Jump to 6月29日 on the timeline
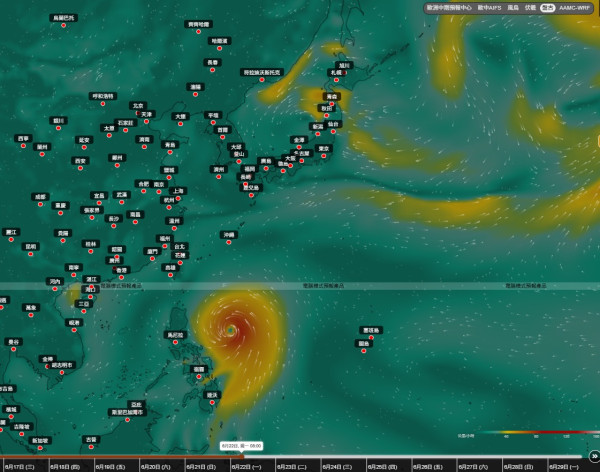The image size is (600, 472). [x=564, y=467]
